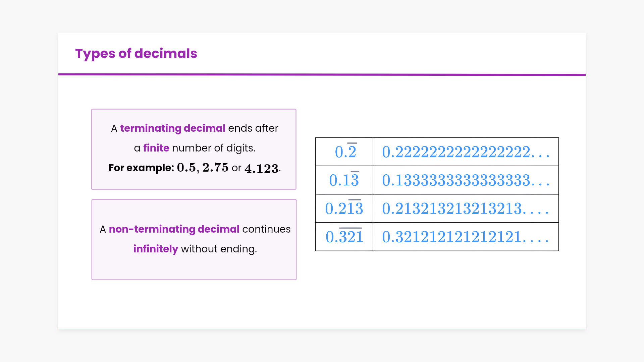Select the "non-terminating decimal" phrase
644x362 pixels.
tap(174, 229)
